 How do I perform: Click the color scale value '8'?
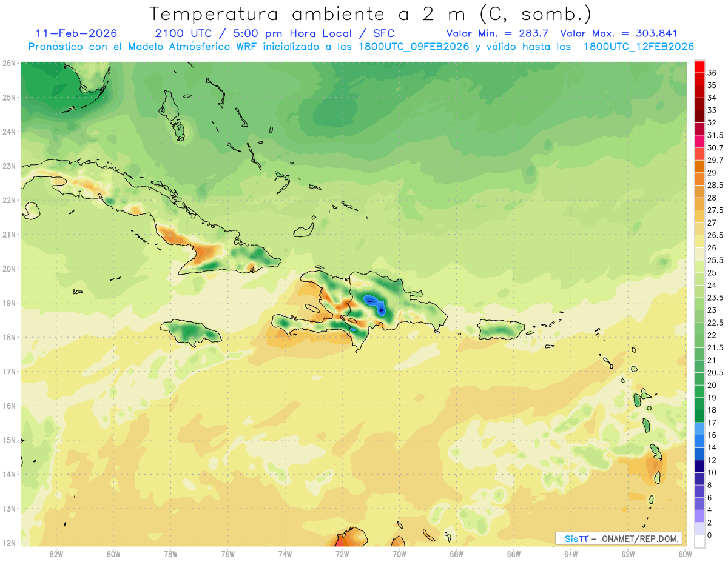(x=710, y=485)
